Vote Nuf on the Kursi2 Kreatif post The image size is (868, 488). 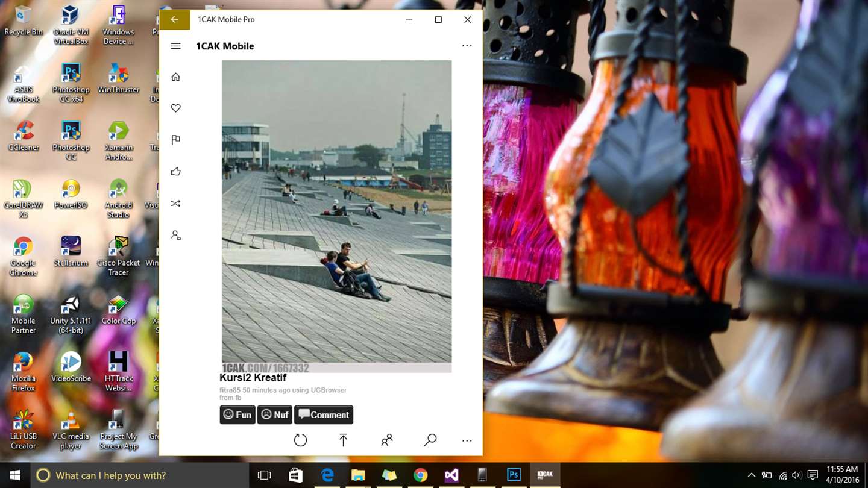point(275,414)
